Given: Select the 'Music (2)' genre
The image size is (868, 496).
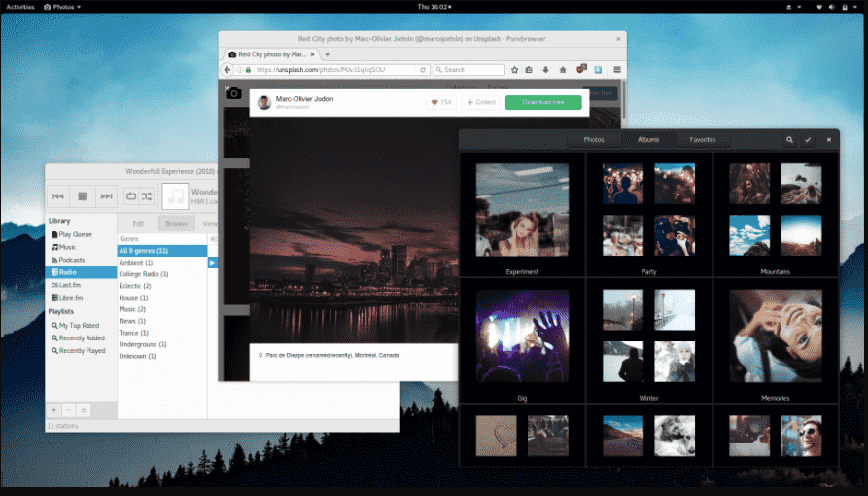Looking at the screenshot, I should [162, 309].
